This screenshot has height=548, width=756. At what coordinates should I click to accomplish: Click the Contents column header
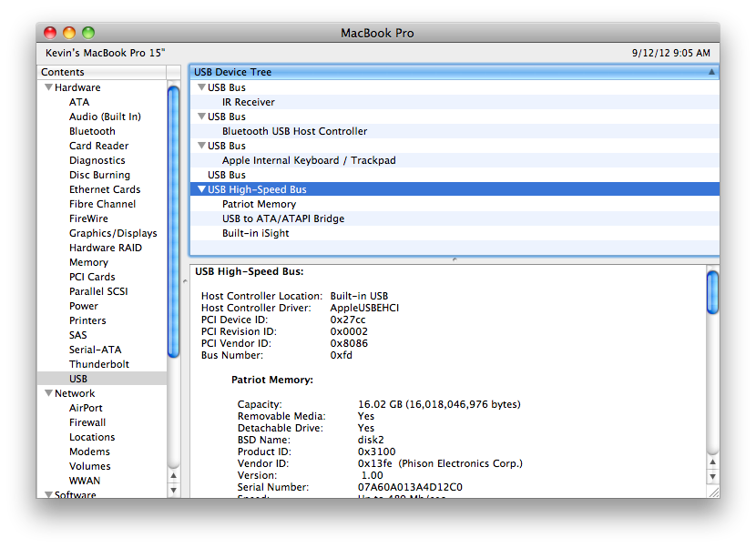click(x=102, y=72)
